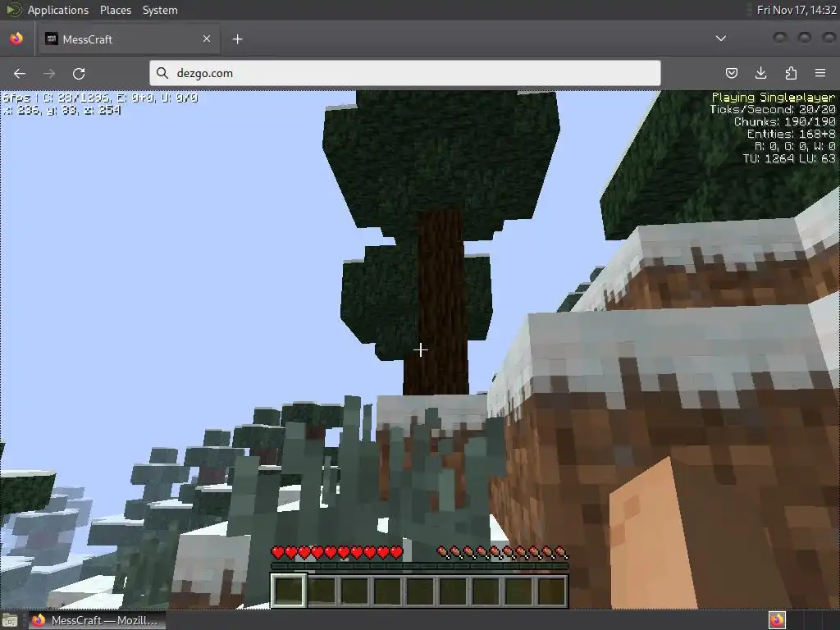Click the red hearts health bar
This screenshot has width=840, height=630.
[337, 552]
